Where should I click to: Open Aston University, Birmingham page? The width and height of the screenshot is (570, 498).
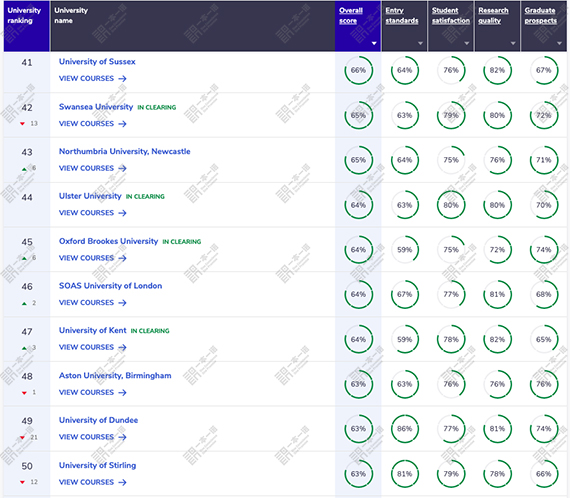pyautogui.click(x=115, y=375)
